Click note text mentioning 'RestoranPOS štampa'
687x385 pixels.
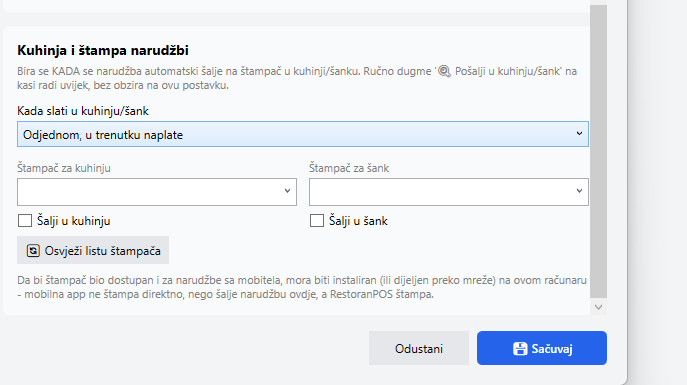pyautogui.click(x=302, y=287)
